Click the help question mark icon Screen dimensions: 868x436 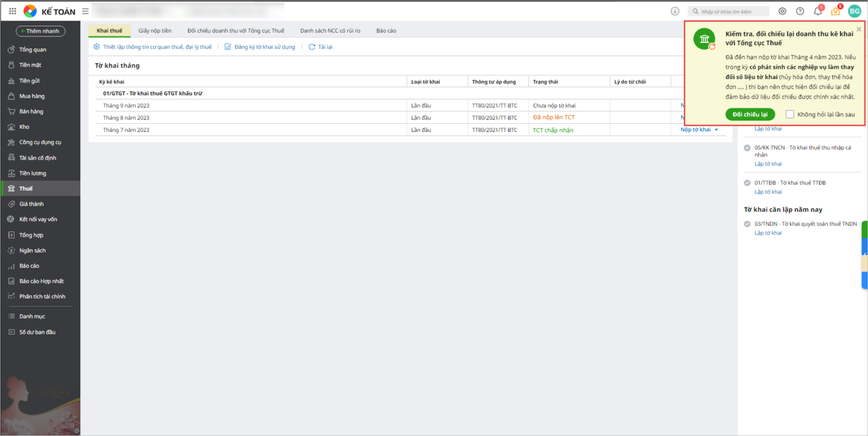point(800,11)
